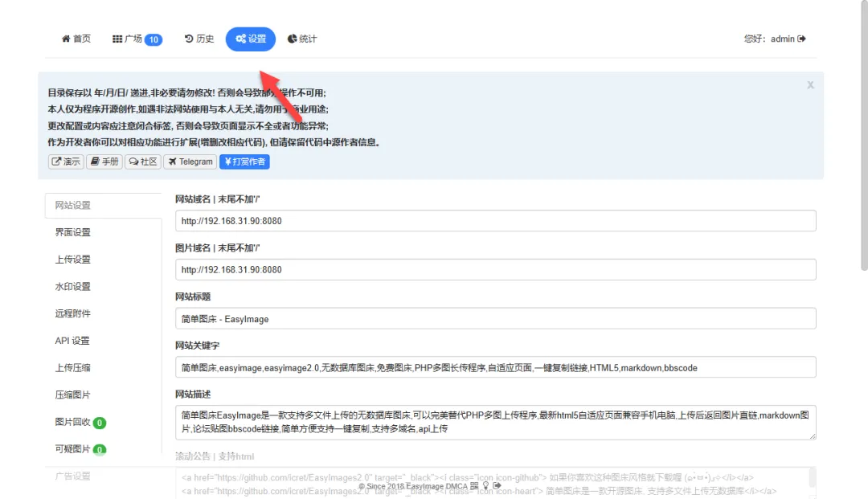Click the lightbulb icon in footer

[x=485, y=486]
